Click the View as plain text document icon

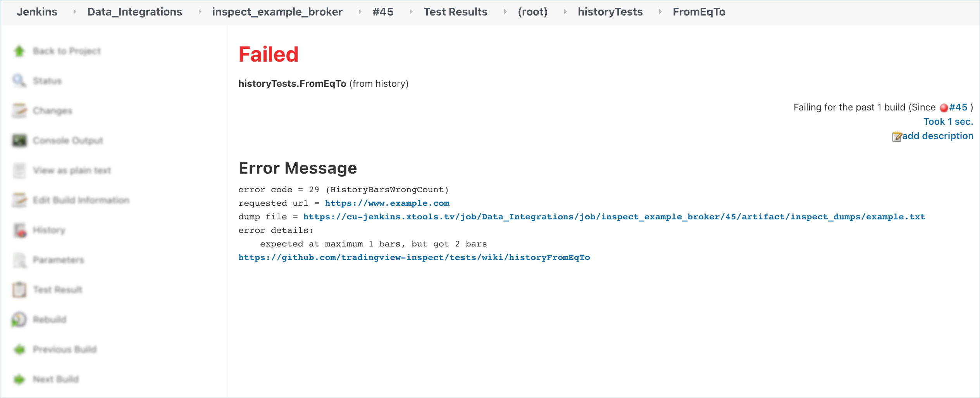point(19,170)
